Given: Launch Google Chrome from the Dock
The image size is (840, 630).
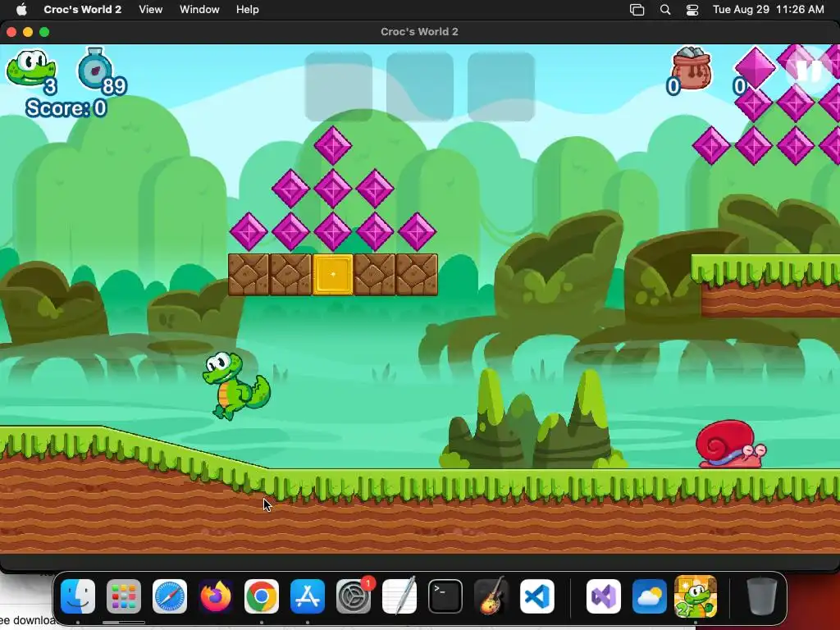Looking at the screenshot, I should click(262, 596).
